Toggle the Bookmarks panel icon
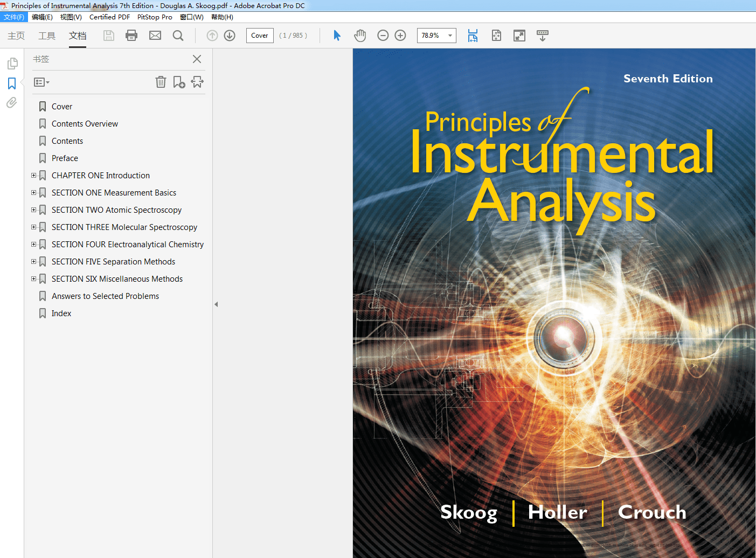756x558 pixels. click(11, 83)
